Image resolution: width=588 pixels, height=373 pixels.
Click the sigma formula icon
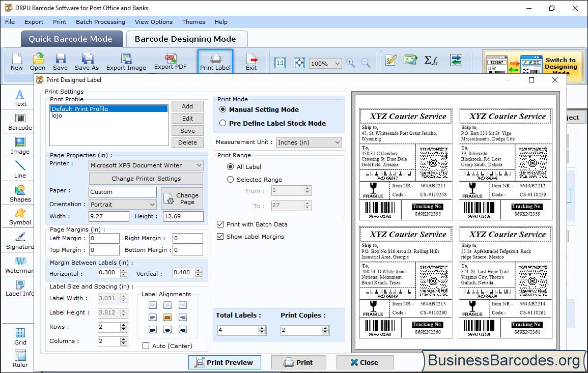pos(431,60)
